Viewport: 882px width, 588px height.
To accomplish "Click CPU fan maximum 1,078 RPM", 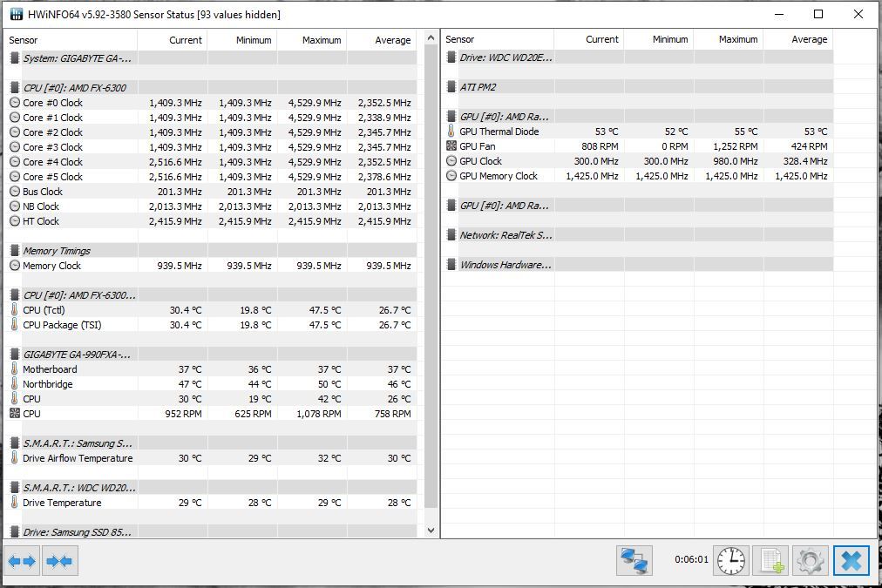I will point(318,414).
